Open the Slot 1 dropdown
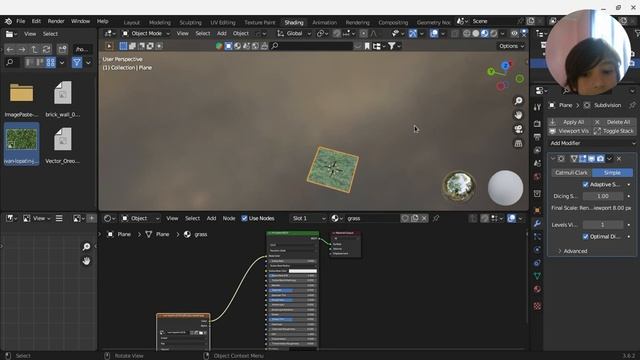The width and height of the screenshot is (640, 360). [x=308, y=218]
